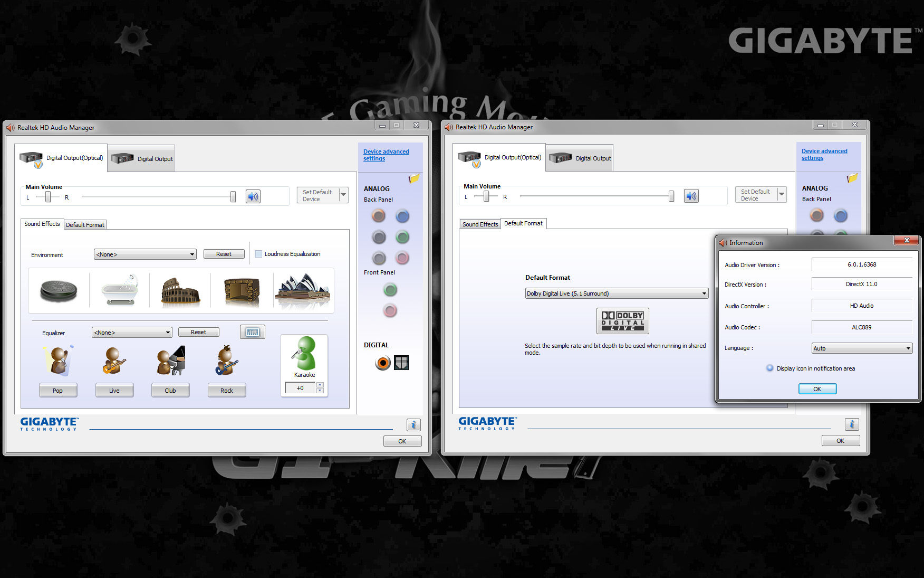The height and width of the screenshot is (578, 924).
Task: Mute volume in left Audio Manager window
Action: tap(253, 197)
